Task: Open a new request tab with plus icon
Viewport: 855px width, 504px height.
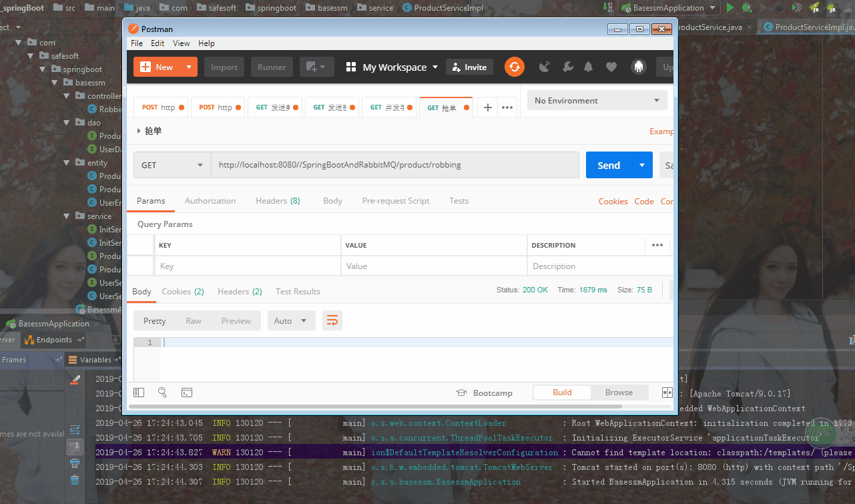Action: coord(488,107)
